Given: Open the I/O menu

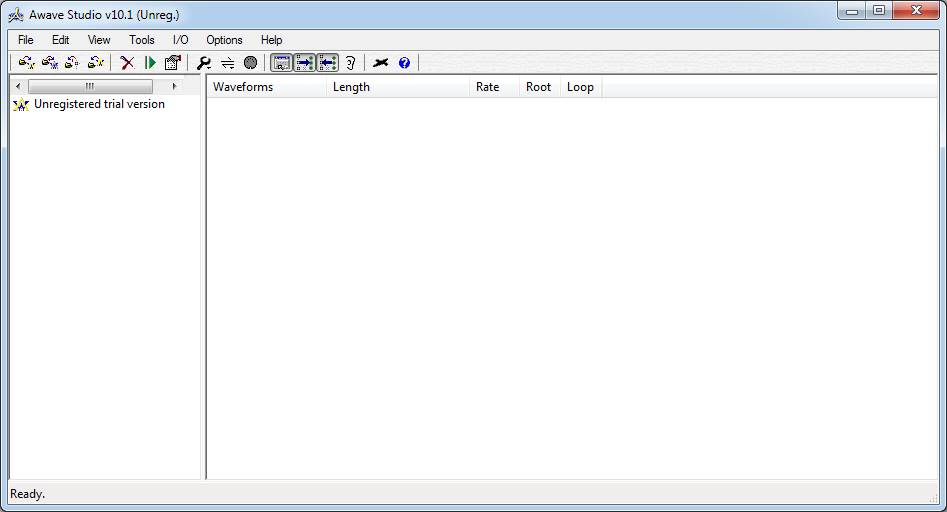Looking at the screenshot, I should point(181,40).
